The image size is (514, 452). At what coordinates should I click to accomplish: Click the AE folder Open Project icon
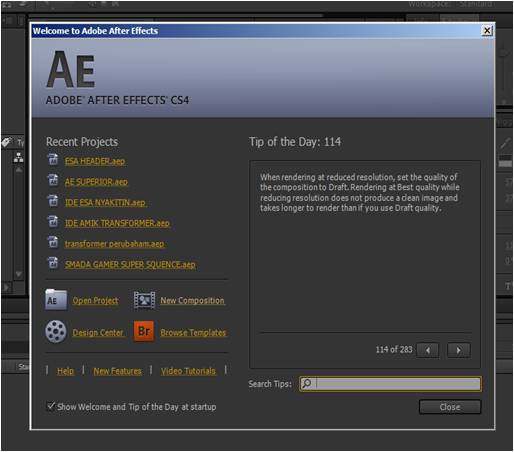56,299
